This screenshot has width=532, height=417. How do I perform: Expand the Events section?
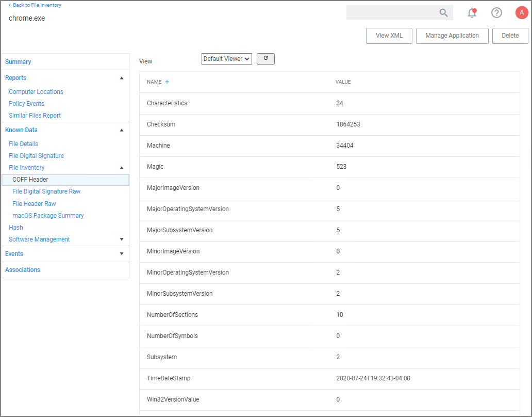[x=122, y=254]
